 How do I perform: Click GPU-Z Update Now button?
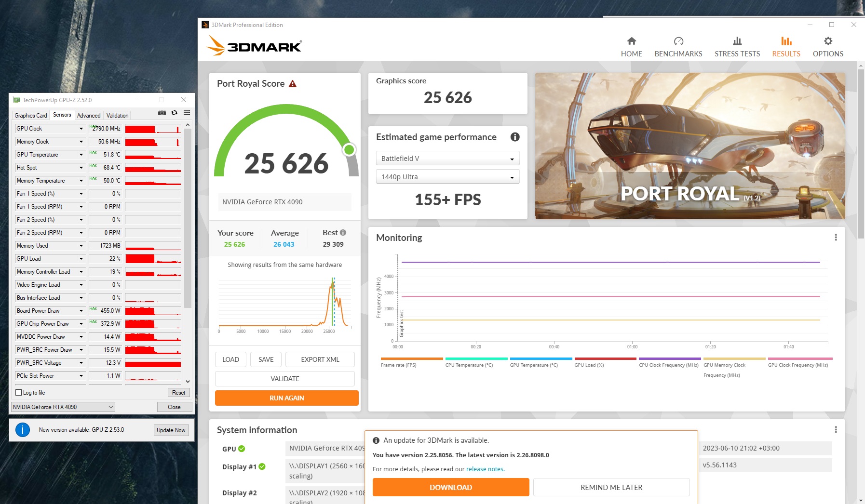[x=171, y=430]
